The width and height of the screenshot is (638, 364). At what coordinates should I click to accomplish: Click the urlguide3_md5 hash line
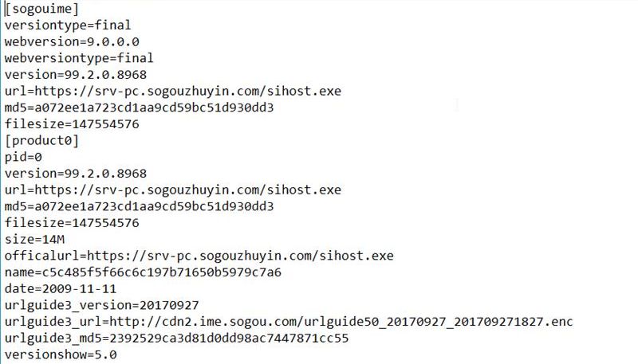pyautogui.click(x=176, y=339)
